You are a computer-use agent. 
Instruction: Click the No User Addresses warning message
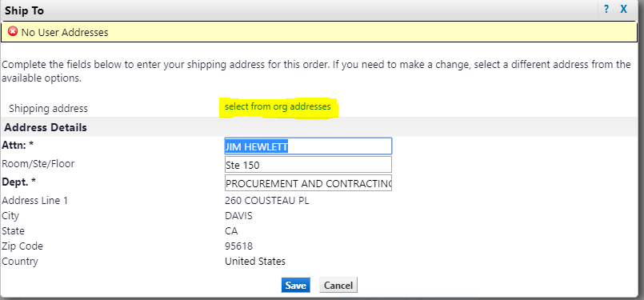point(65,32)
